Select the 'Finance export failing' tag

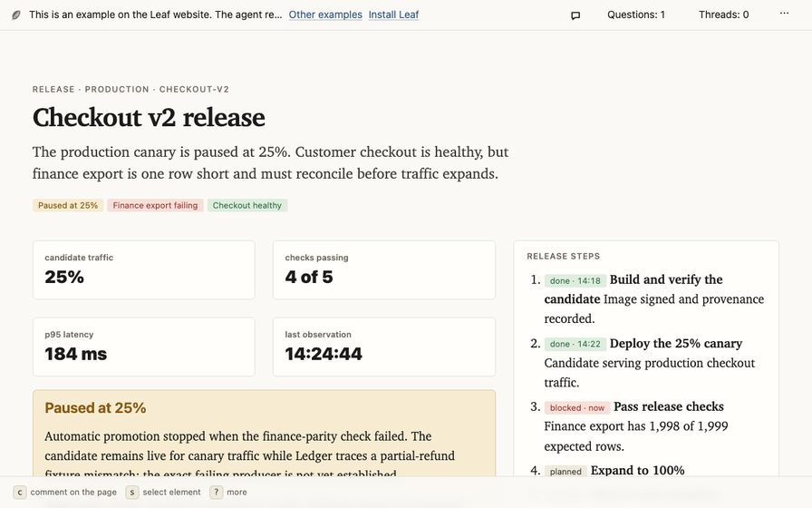tap(155, 205)
